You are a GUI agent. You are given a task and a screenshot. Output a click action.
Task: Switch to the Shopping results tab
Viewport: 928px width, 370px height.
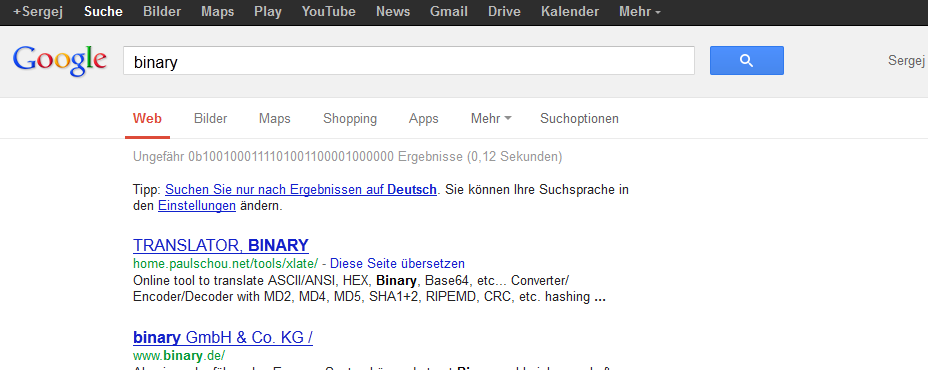pos(350,118)
